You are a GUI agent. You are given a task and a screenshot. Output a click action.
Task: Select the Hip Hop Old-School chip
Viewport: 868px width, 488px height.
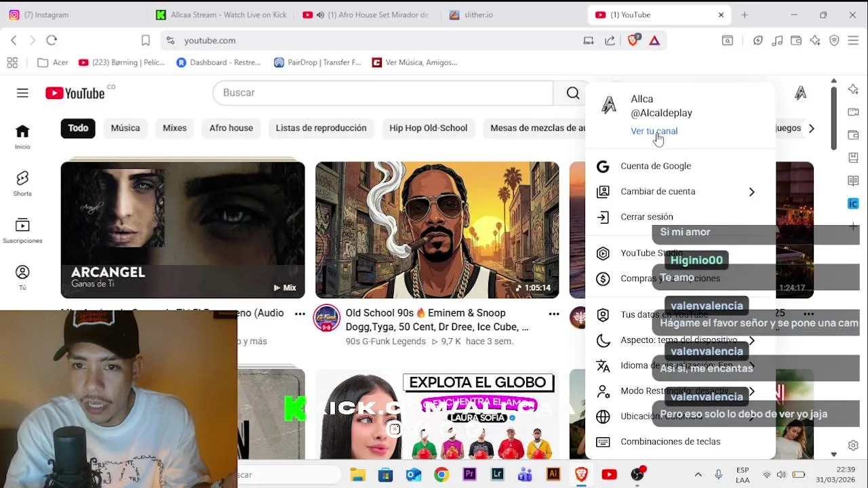[428, 128]
